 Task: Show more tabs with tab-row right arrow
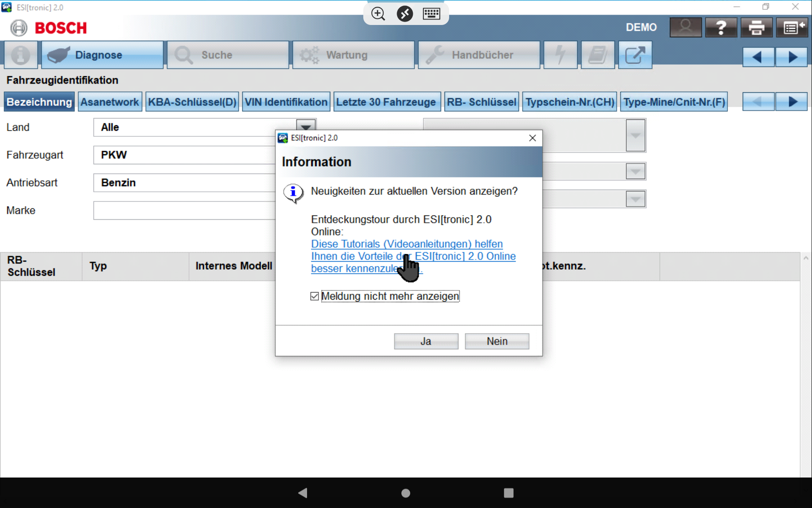792,102
